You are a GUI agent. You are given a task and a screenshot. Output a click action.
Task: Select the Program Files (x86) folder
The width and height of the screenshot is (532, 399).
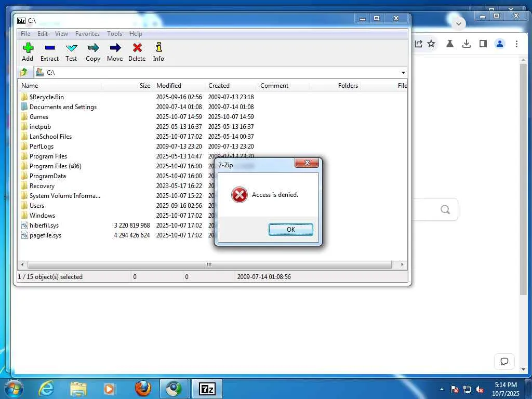[x=55, y=166]
